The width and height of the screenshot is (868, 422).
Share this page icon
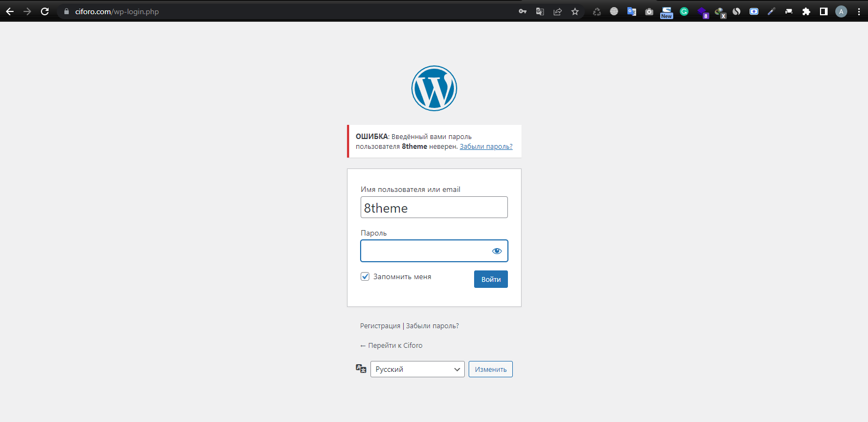[558, 11]
